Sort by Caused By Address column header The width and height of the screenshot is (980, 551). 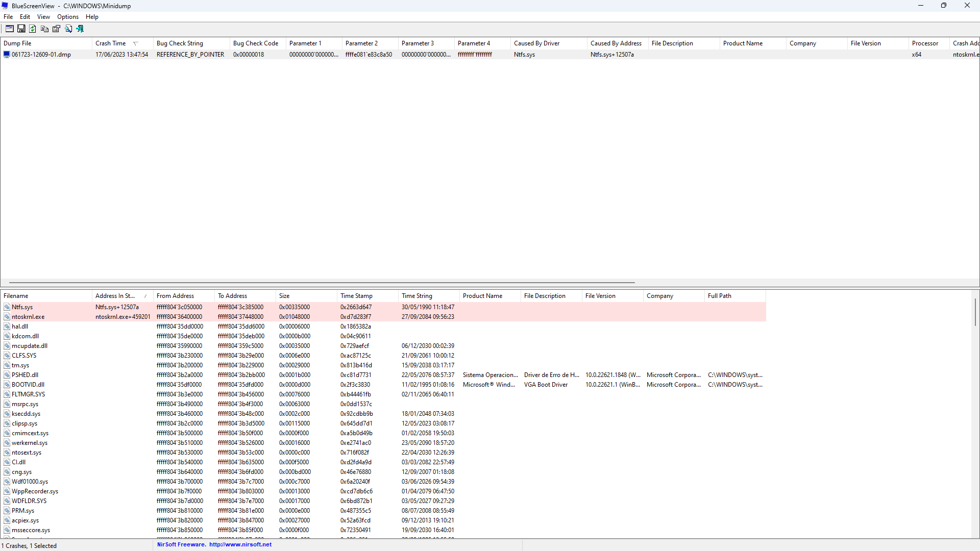click(618, 43)
